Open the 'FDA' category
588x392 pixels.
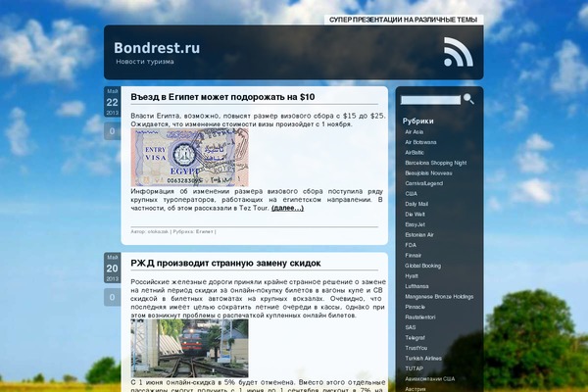tap(411, 245)
